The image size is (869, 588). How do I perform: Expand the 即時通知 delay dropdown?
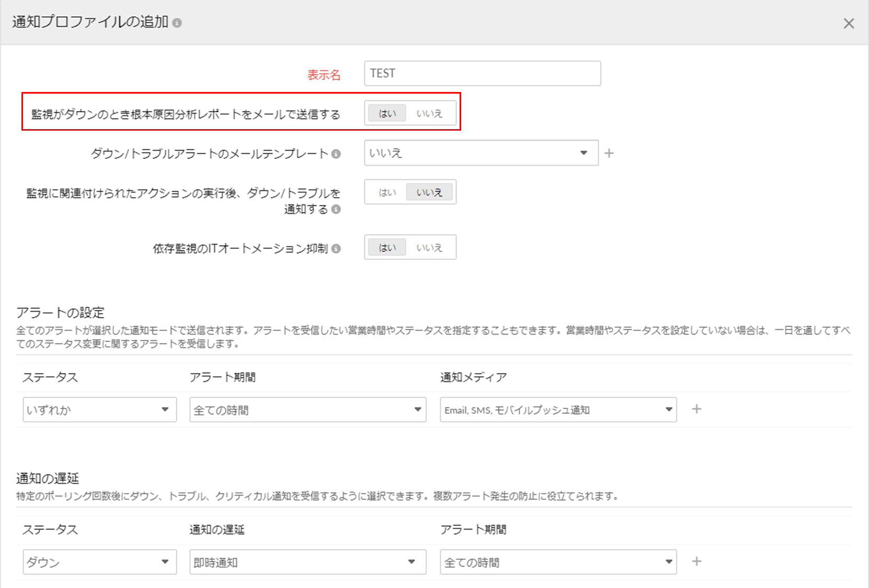[307, 562]
